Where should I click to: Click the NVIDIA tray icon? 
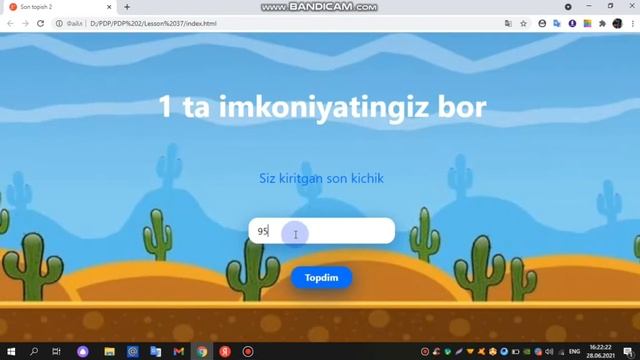click(x=527, y=351)
